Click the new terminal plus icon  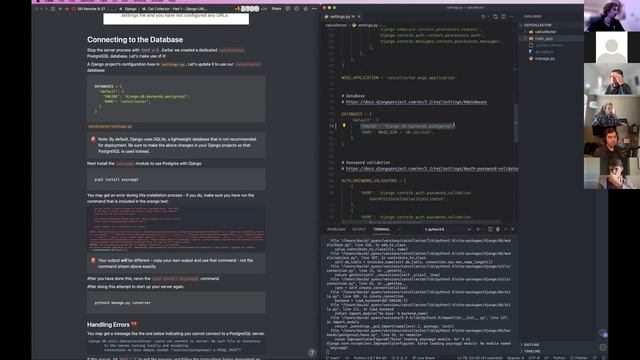click(478, 229)
